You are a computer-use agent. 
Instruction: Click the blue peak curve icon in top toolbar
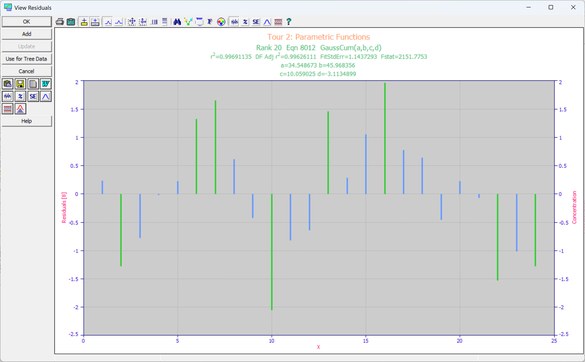[267, 22]
